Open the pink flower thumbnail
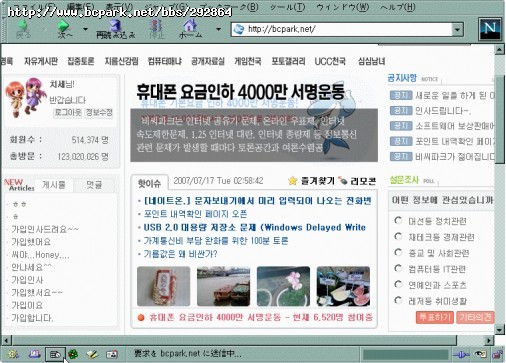This screenshot has width=506, height=363. [283, 286]
